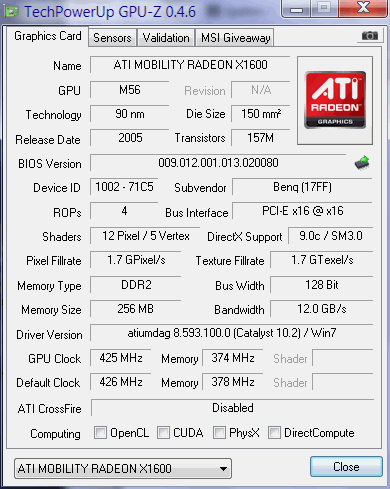
Task: Click the Subvendor field Benq (17FF)
Action: tap(302, 187)
